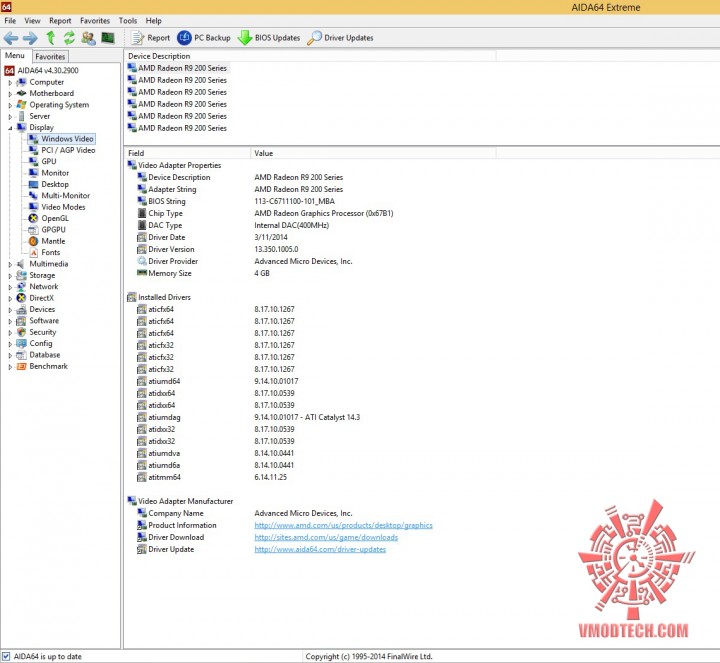720x663 pixels.
Task: Select the atitmm64 driver row
Action: [212, 477]
